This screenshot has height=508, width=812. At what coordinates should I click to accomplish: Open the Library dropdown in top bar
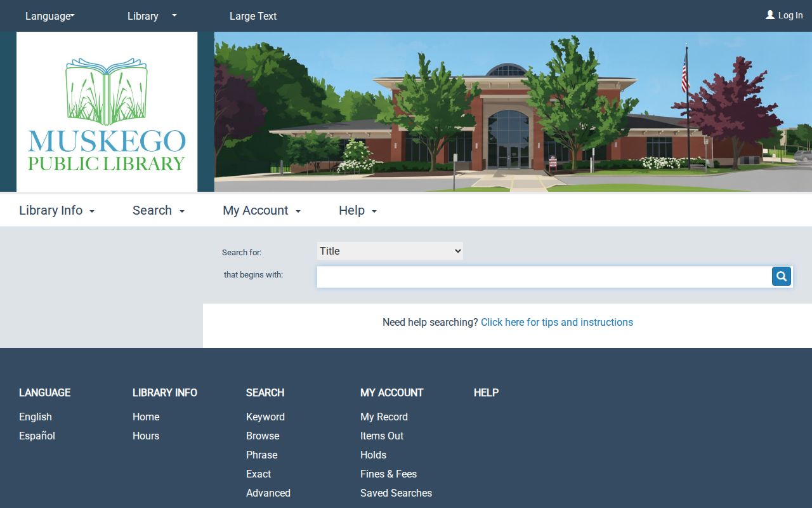pos(152,16)
